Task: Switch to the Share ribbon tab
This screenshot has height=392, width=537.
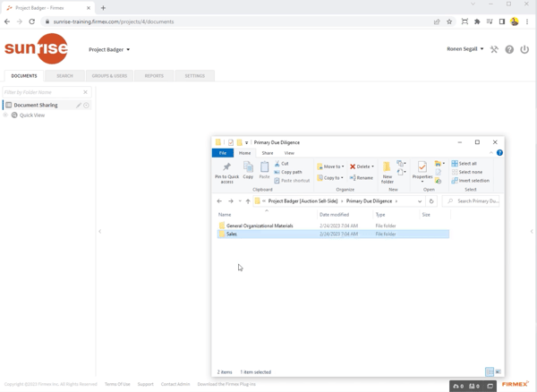Action: [268, 153]
